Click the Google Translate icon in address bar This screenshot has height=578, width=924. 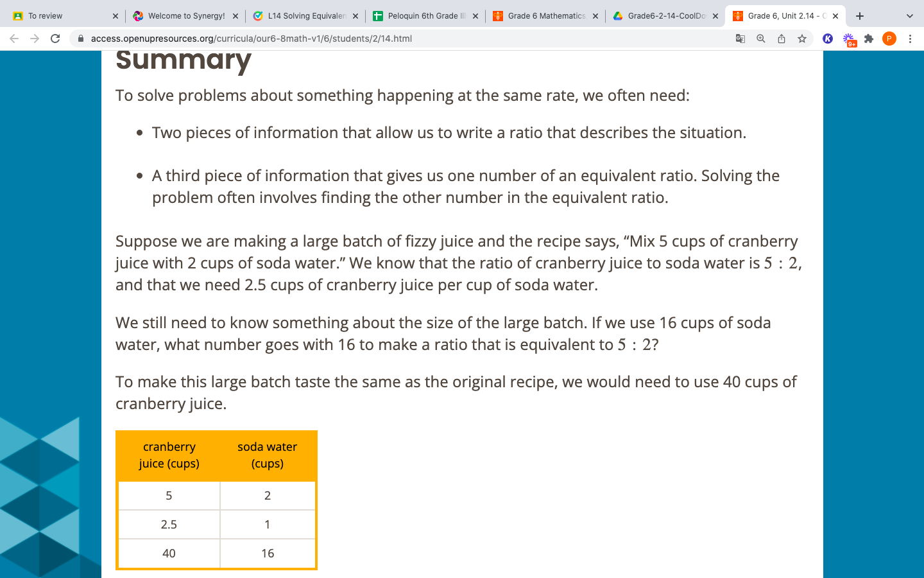pyautogui.click(x=740, y=39)
